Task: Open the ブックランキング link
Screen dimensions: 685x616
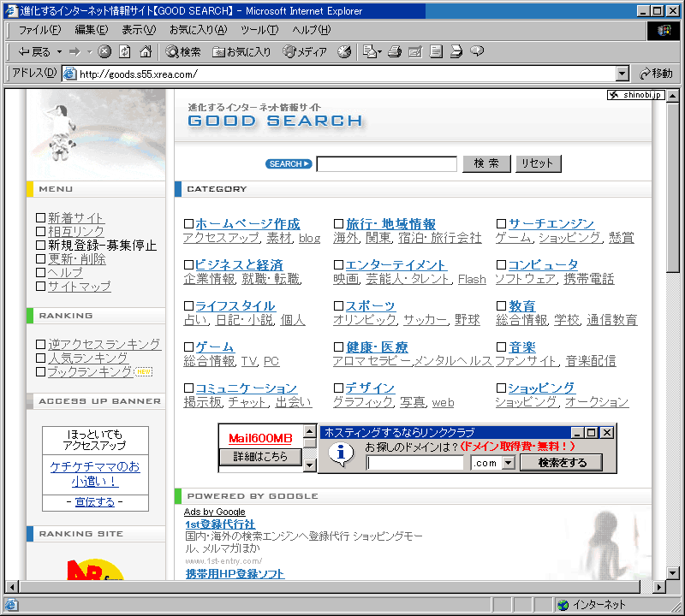Action: click(x=90, y=372)
